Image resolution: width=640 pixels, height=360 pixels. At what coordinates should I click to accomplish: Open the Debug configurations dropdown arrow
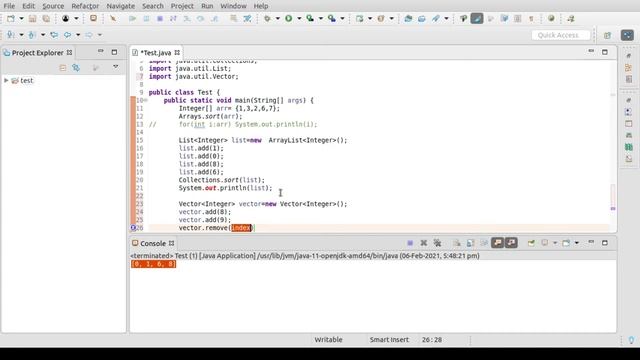click(x=278, y=18)
